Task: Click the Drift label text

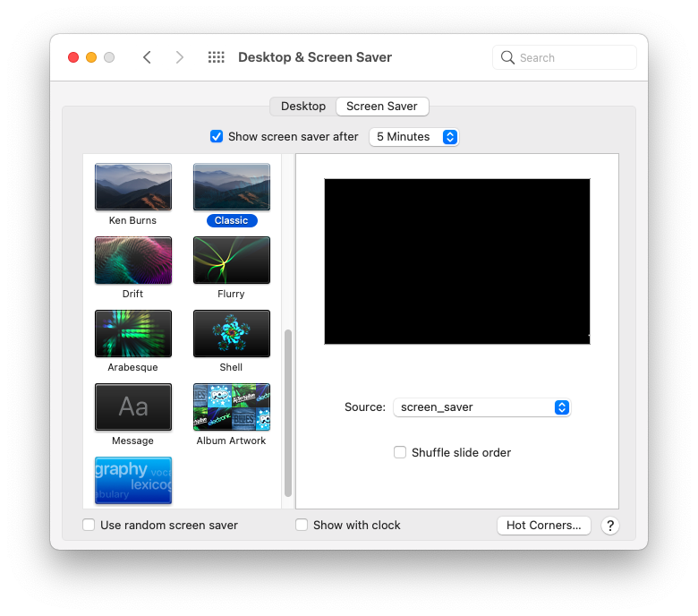Action: (x=132, y=294)
